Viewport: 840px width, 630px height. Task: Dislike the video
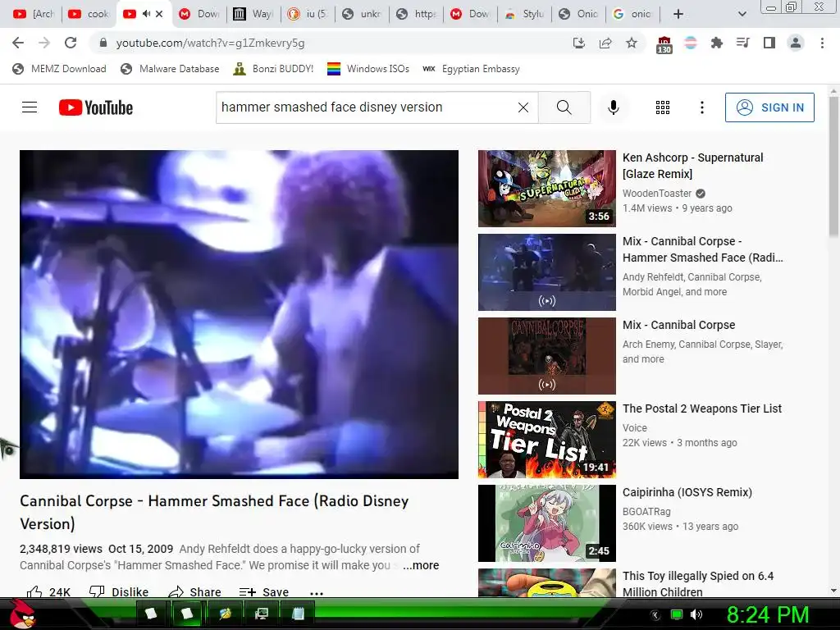pos(119,591)
